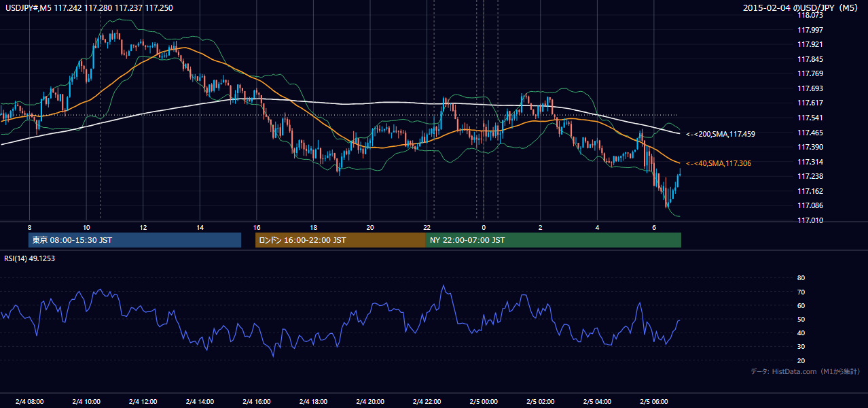Click price level 117.162 on price axis
Viewport: 868px width, 408px height.
[x=811, y=191]
